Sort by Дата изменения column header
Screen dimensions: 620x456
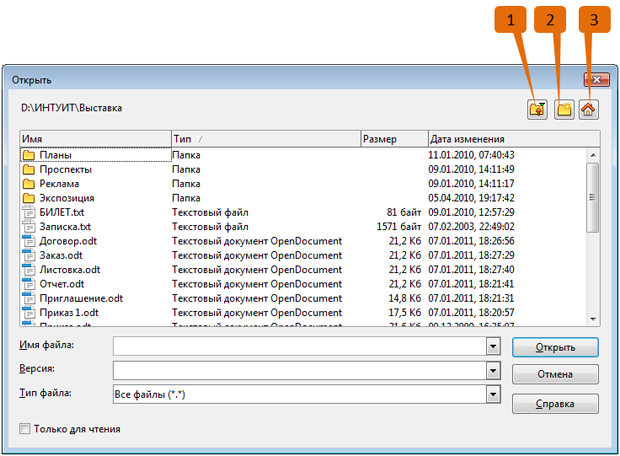[x=508, y=139]
